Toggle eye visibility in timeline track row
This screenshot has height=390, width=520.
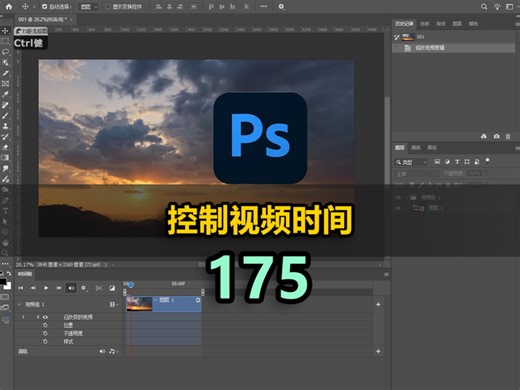[45, 317]
